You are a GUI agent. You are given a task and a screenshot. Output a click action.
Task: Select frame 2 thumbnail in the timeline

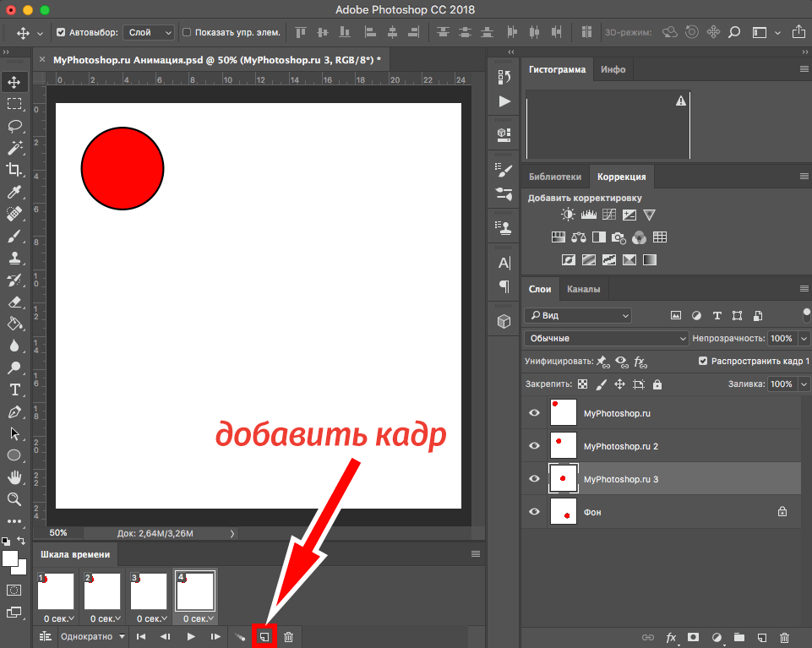(101, 591)
